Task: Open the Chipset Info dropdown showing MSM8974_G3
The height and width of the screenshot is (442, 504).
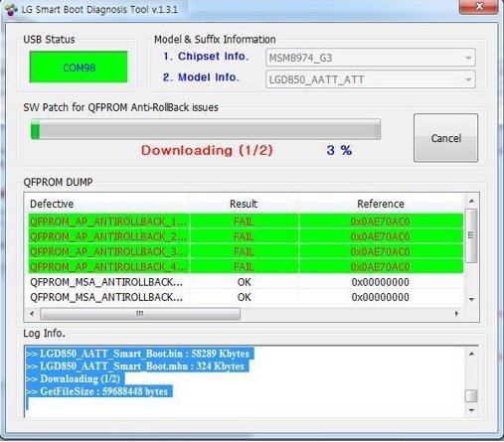Action: (371, 58)
